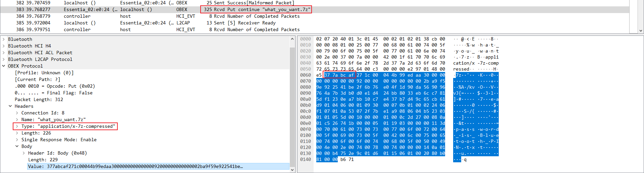This screenshot has height=173, width=644.
Task: Expand the Connection Id: 8 header
Action: pyautogui.click(x=17, y=113)
